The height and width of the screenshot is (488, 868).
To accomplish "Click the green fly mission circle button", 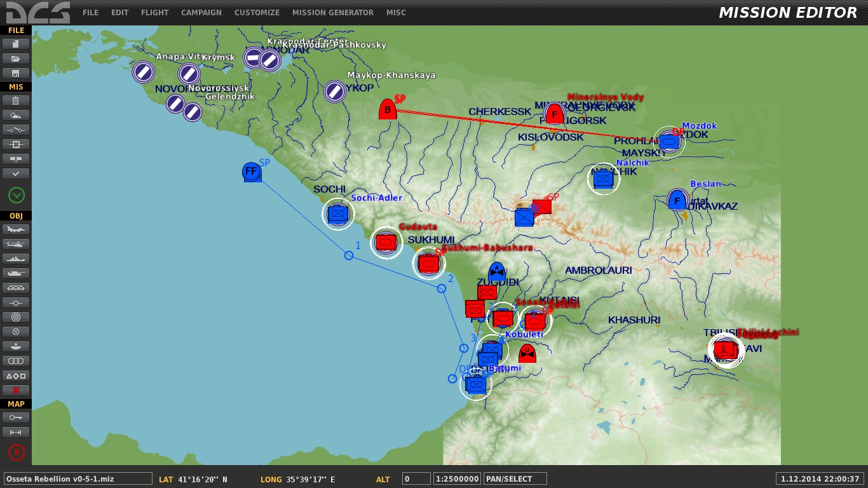I will (x=16, y=195).
